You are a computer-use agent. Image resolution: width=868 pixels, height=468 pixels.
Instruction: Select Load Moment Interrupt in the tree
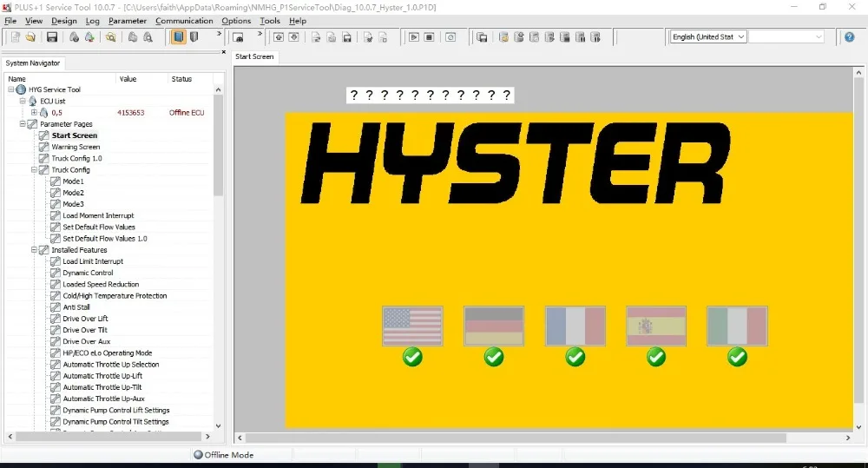pos(98,215)
